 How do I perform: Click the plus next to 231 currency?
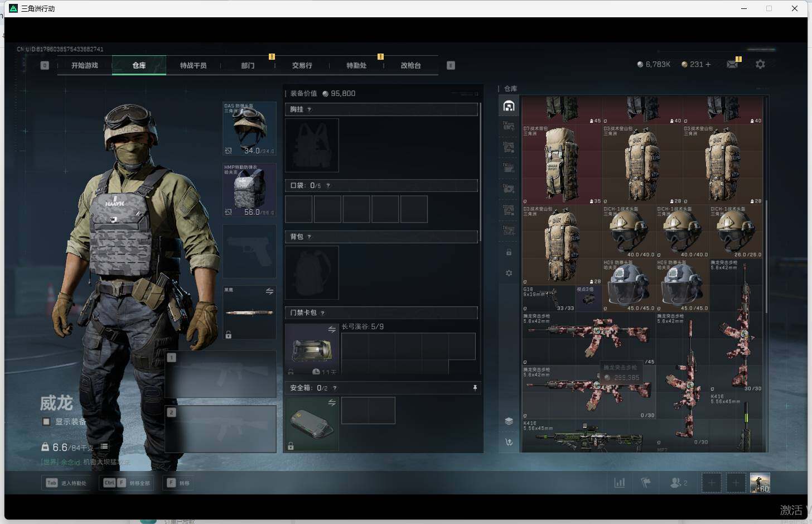708,64
